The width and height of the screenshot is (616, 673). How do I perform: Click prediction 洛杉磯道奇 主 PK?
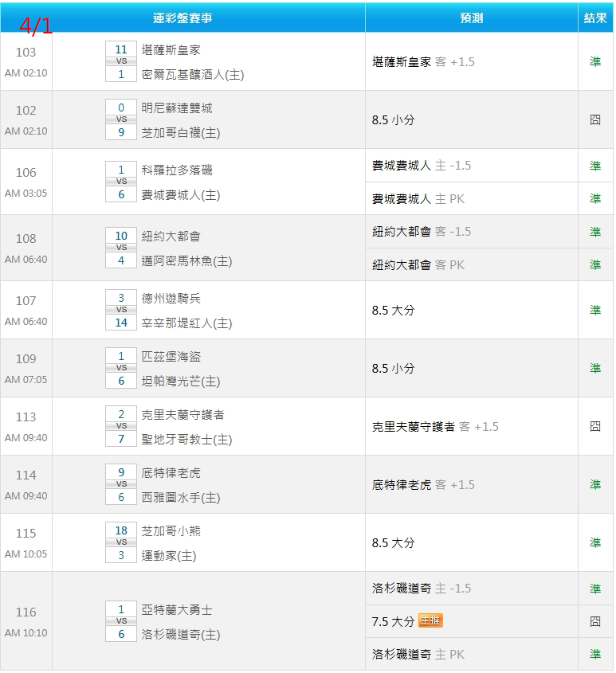tap(418, 655)
